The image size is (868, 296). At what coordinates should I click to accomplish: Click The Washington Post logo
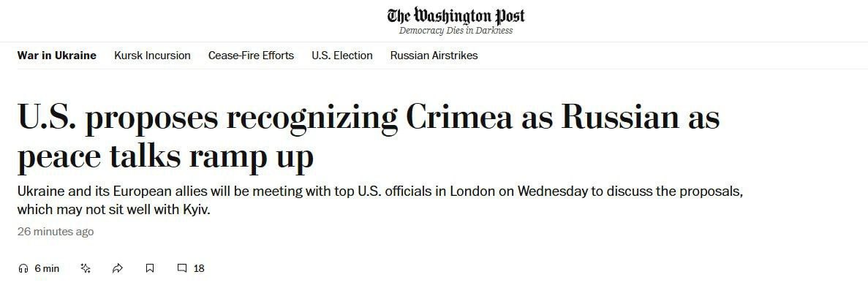coord(456,16)
